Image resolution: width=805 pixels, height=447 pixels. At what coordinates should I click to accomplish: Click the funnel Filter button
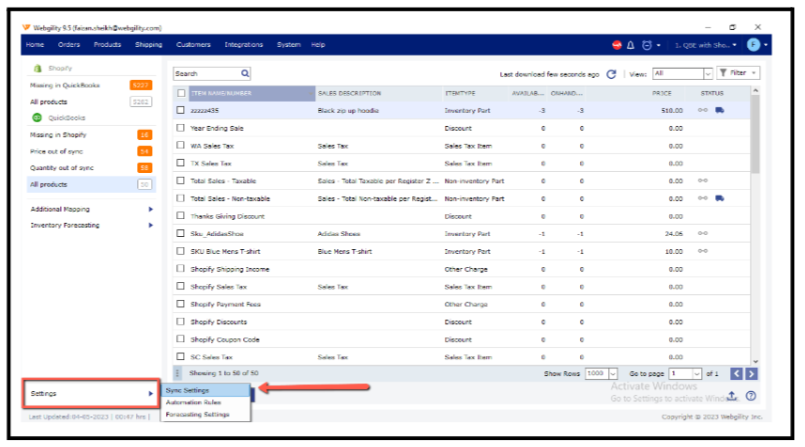coord(738,73)
